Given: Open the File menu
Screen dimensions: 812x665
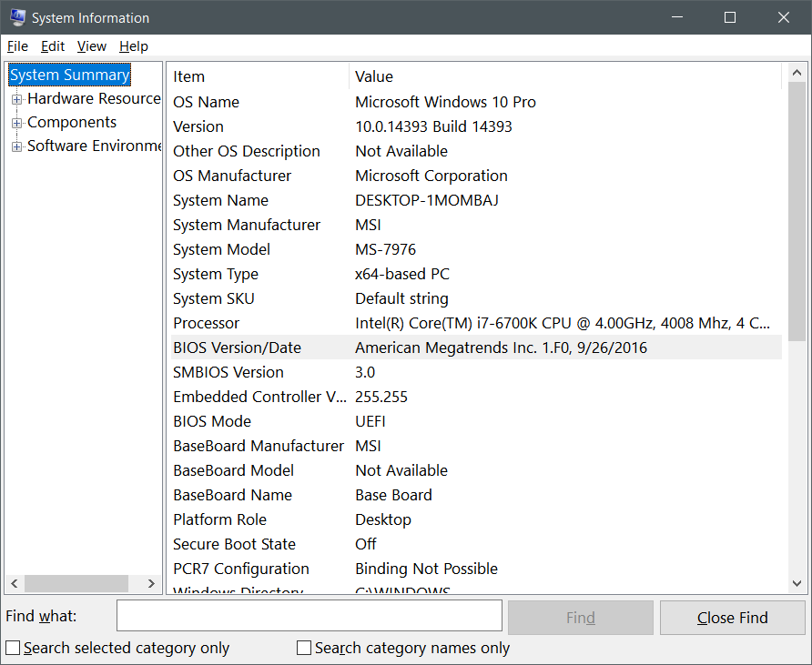Looking at the screenshot, I should pyautogui.click(x=17, y=46).
